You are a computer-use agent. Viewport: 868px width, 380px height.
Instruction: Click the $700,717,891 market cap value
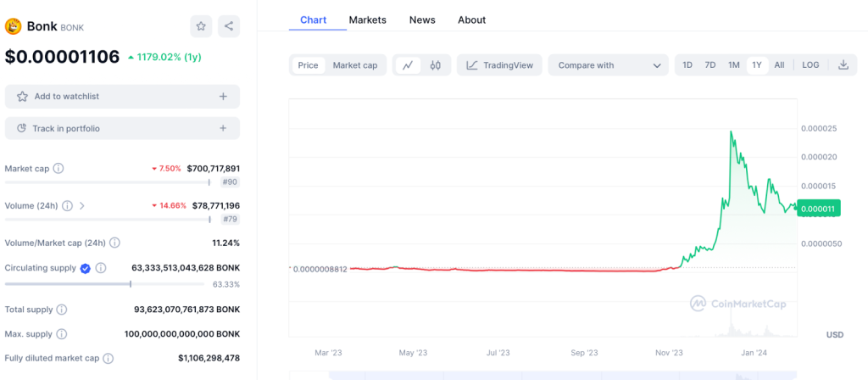213,169
